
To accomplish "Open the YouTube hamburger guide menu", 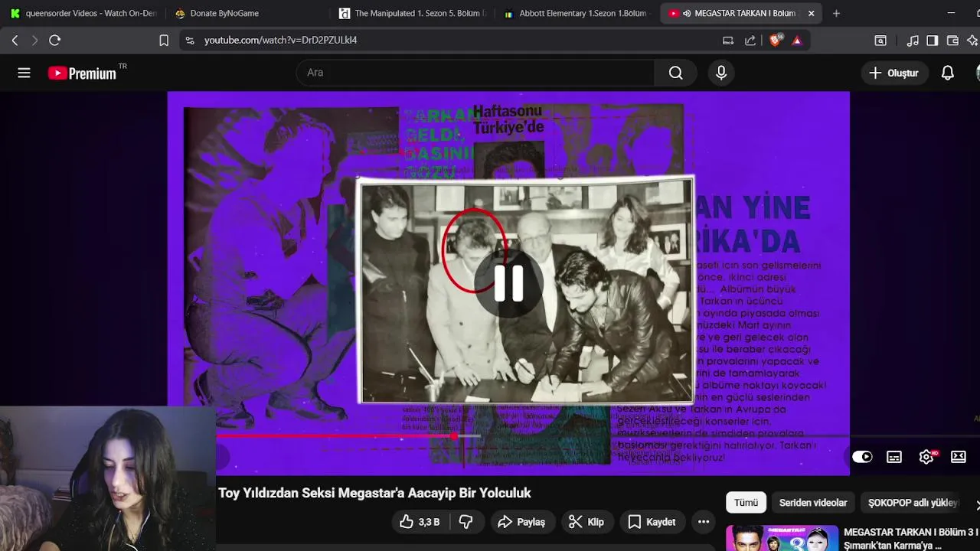I will [x=24, y=73].
